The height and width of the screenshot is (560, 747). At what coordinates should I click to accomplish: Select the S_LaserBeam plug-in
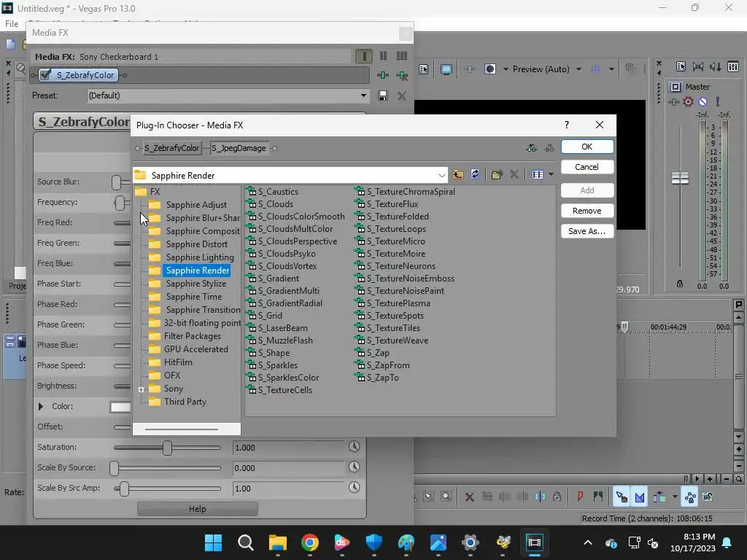[x=283, y=328]
